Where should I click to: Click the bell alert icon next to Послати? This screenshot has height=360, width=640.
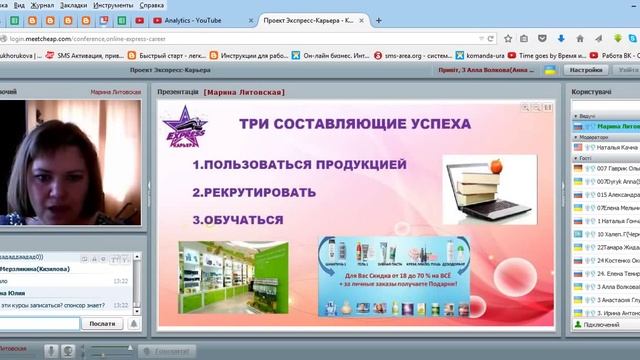click(x=134, y=324)
